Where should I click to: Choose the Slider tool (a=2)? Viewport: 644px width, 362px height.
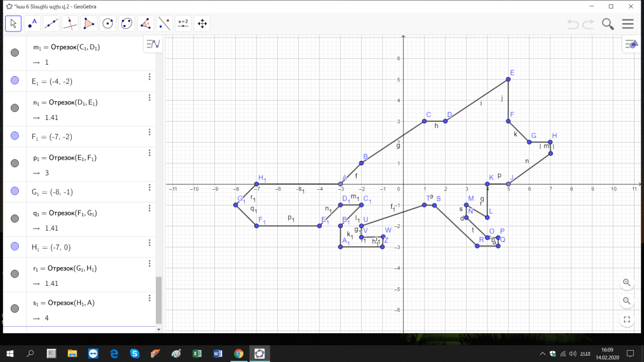[183, 24]
